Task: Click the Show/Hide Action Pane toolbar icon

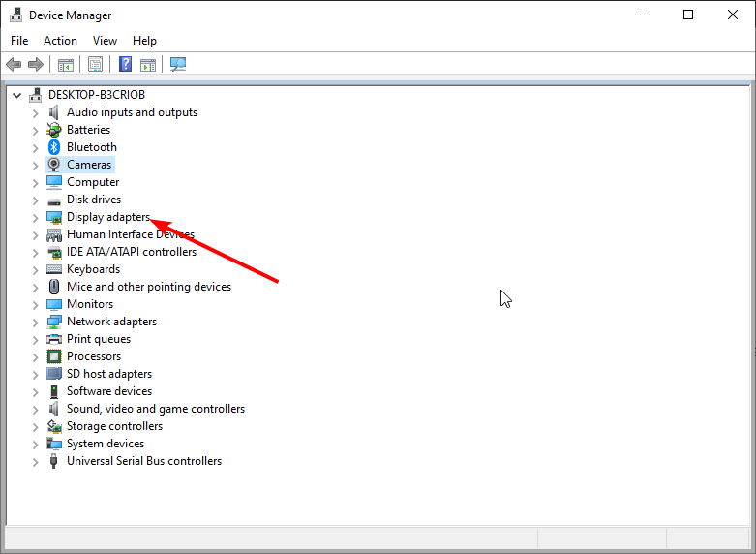Action: click(148, 64)
